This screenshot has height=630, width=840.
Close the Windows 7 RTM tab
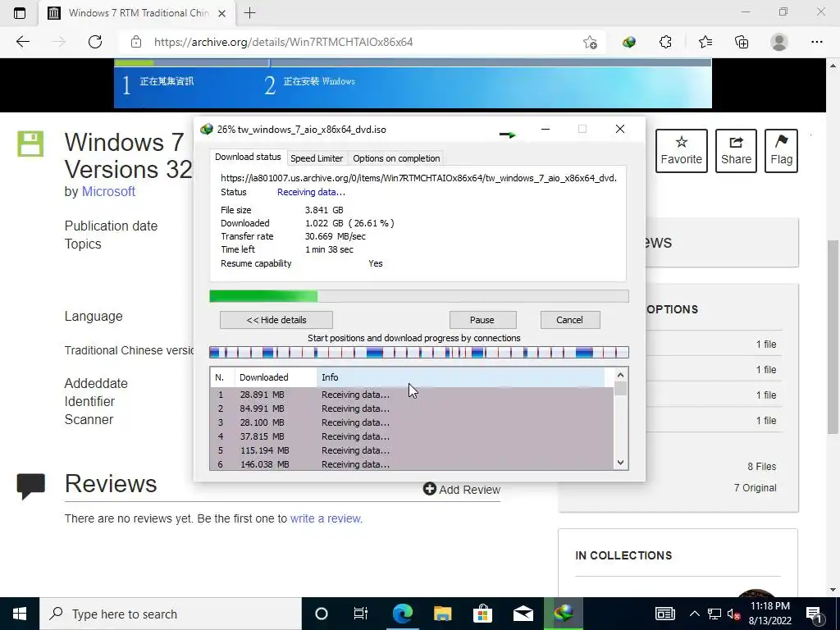pyautogui.click(x=221, y=13)
